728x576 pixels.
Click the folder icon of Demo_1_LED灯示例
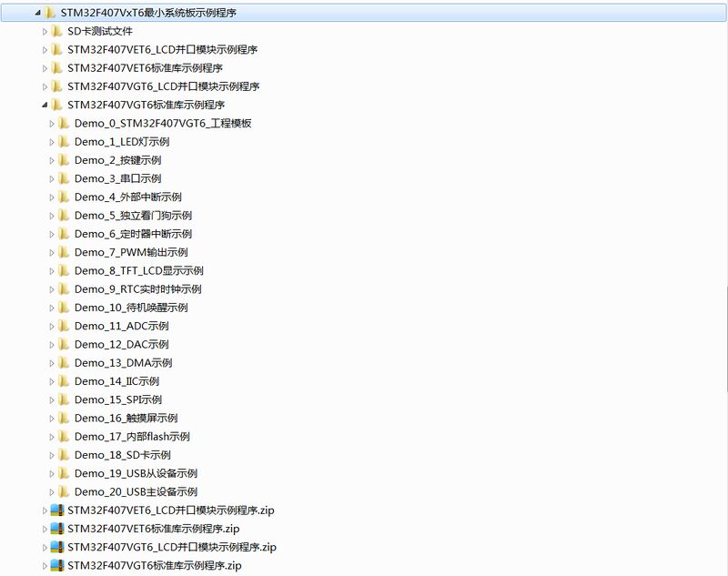[64, 142]
